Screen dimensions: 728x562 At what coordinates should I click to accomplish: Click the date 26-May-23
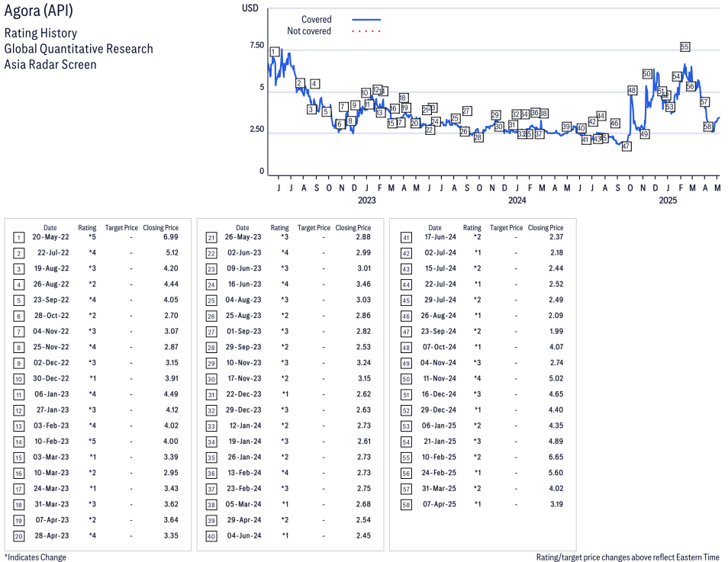click(243, 237)
